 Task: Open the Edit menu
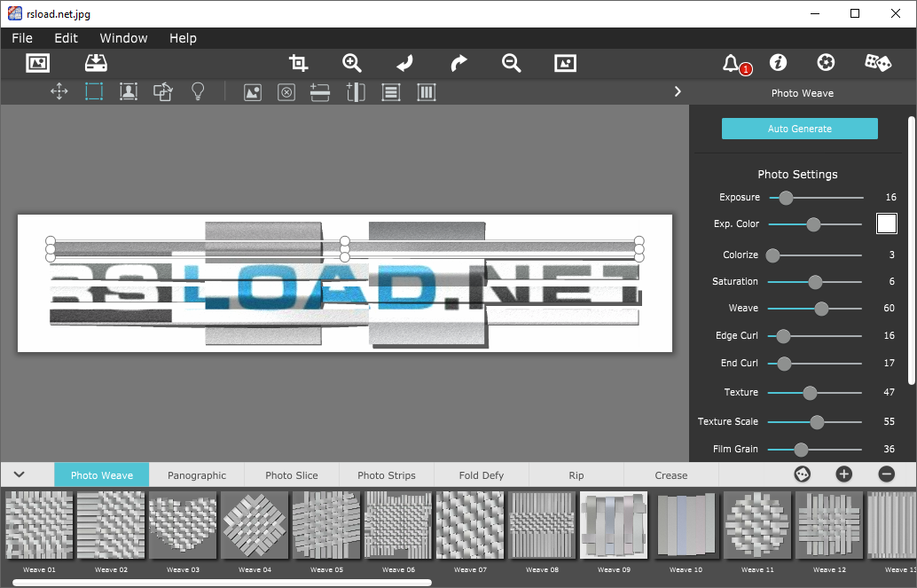pos(66,38)
